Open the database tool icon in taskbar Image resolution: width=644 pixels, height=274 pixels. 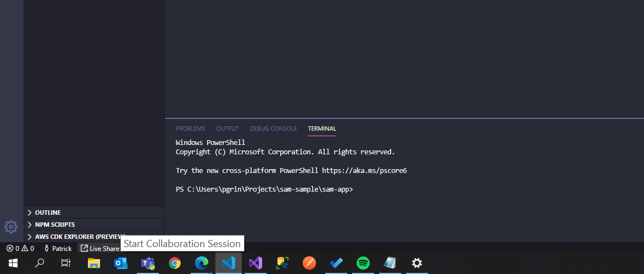click(x=282, y=263)
